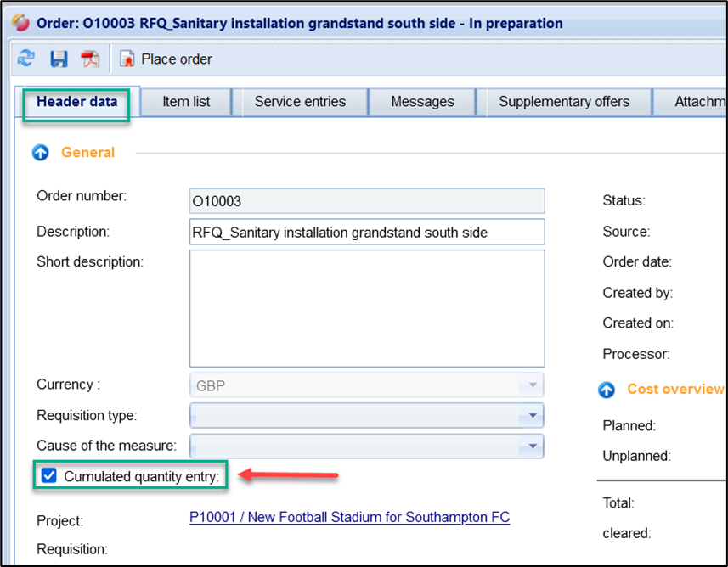The width and height of the screenshot is (728, 567).
Task: Click inside the Short description text area
Action: (366, 307)
